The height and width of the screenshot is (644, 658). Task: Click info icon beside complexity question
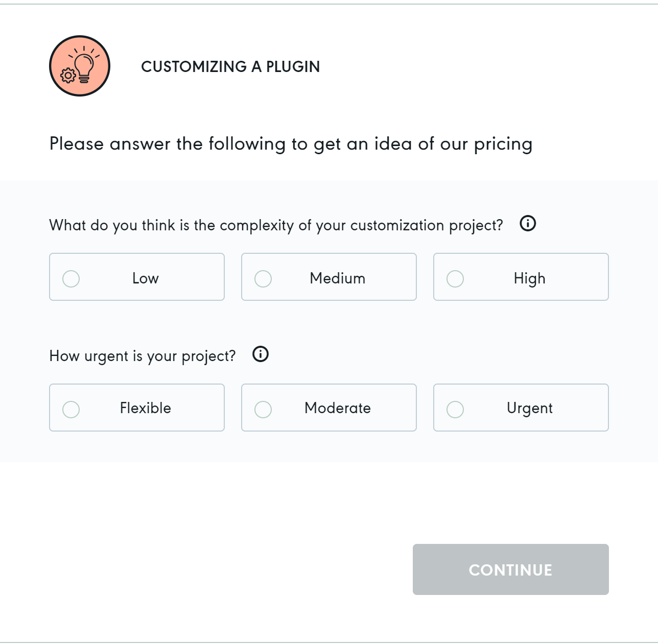528,223
